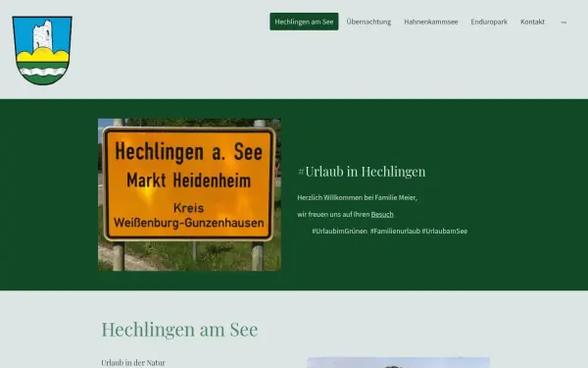588x368 pixels.
Task: Click the #UrlaubimGrünen hashtag text
Action: [x=339, y=231]
